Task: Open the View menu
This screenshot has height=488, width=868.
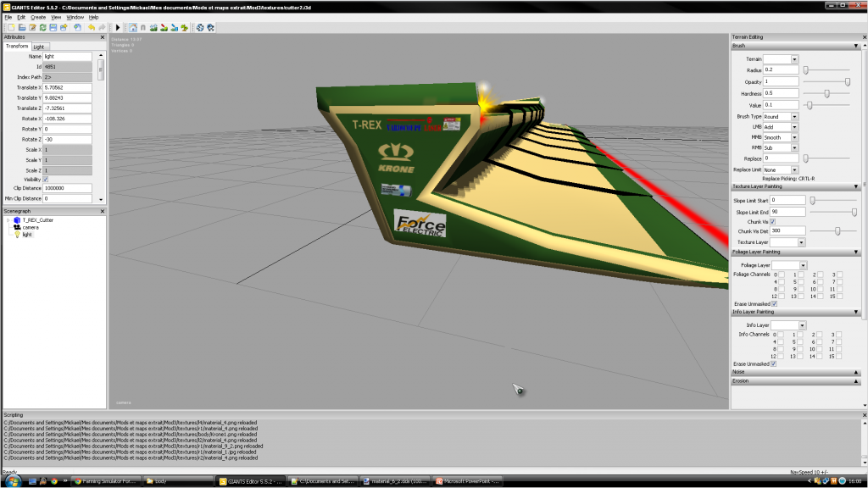Action: 56,17
